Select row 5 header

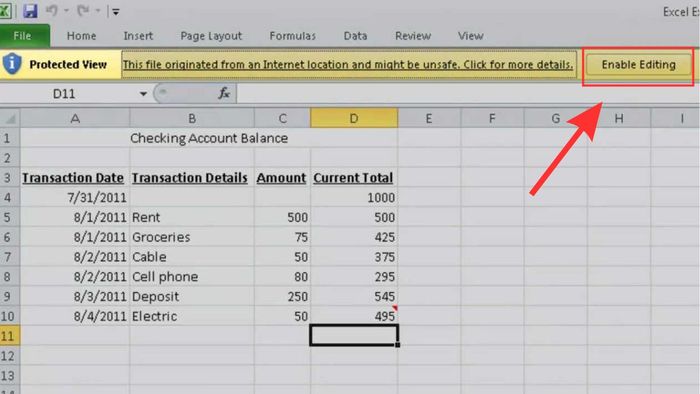(x=10, y=217)
